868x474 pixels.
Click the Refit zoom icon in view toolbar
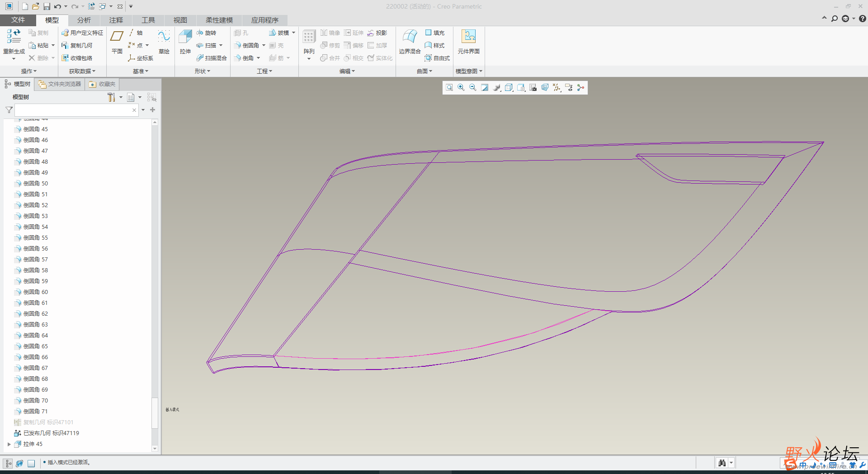coord(449,88)
